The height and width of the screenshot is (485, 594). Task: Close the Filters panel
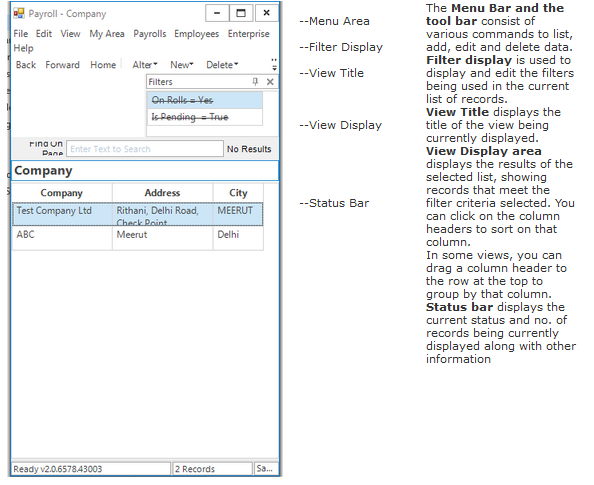270,81
